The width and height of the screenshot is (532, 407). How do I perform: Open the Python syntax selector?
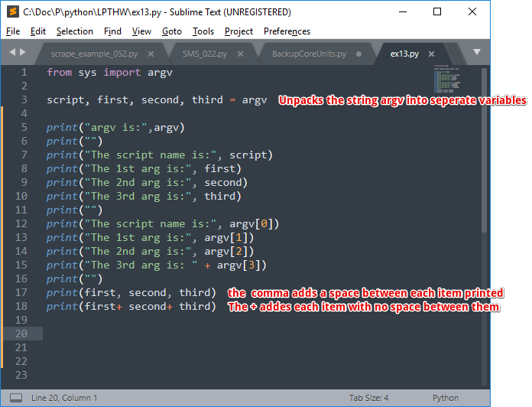click(445, 398)
